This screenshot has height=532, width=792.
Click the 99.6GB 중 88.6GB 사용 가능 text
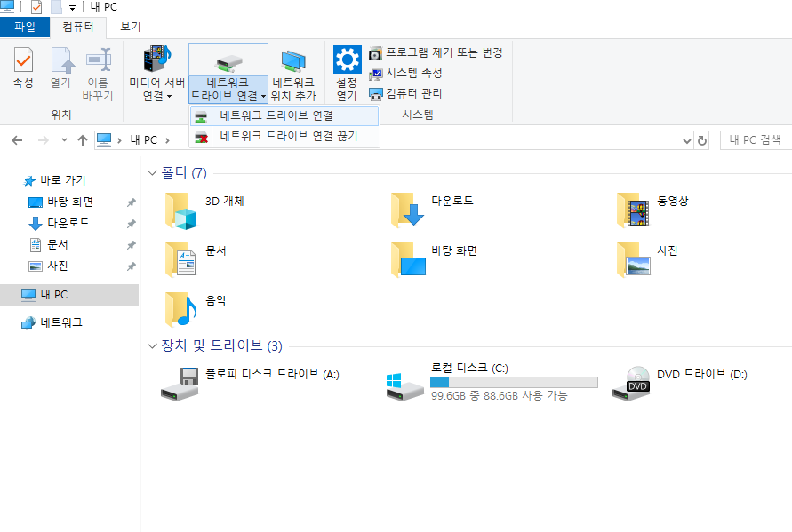499,396
